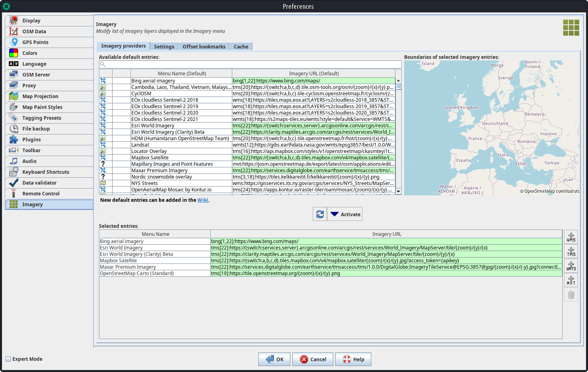Open the Help button

coord(353,359)
